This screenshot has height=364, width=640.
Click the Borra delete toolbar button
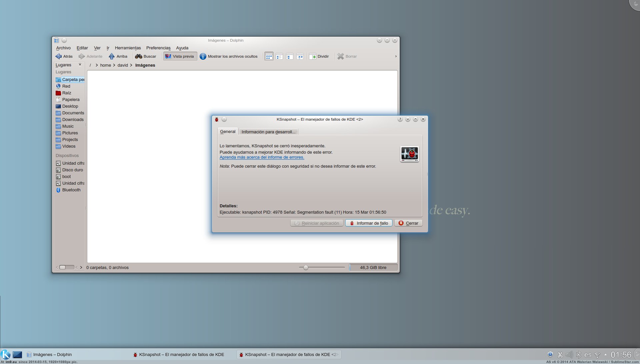coord(347,56)
